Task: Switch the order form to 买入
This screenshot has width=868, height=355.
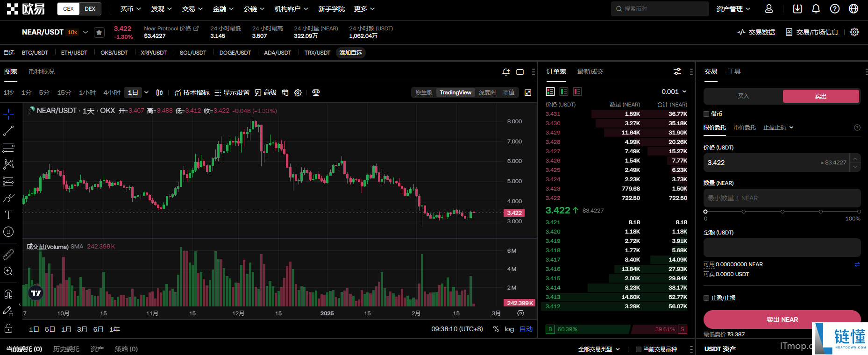Action: coord(743,96)
